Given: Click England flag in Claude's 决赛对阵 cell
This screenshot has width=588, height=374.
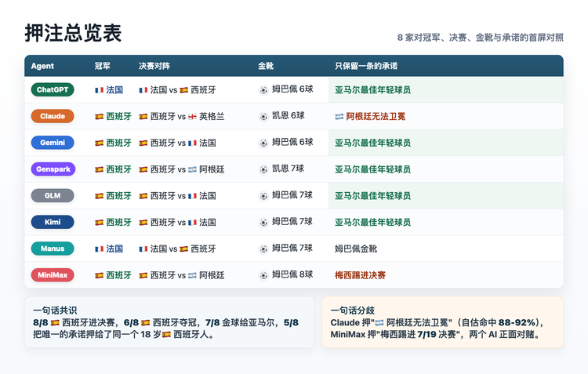Looking at the screenshot, I should click(x=192, y=117).
